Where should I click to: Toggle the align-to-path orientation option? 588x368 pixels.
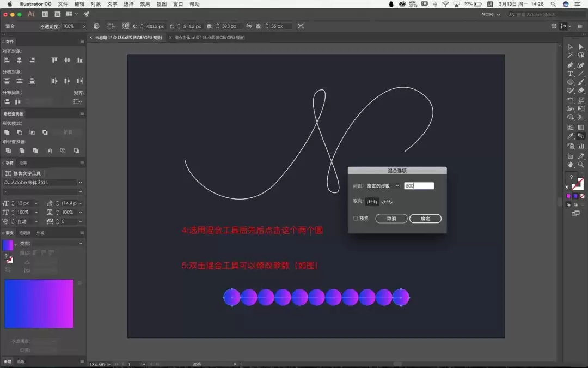(387, 202)
